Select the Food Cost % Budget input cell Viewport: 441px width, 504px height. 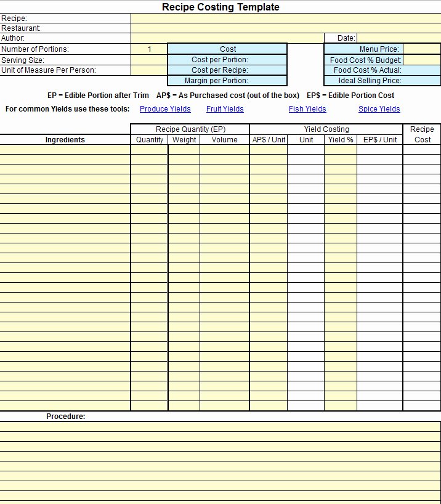pyautogui.click(x=422, y=60)
